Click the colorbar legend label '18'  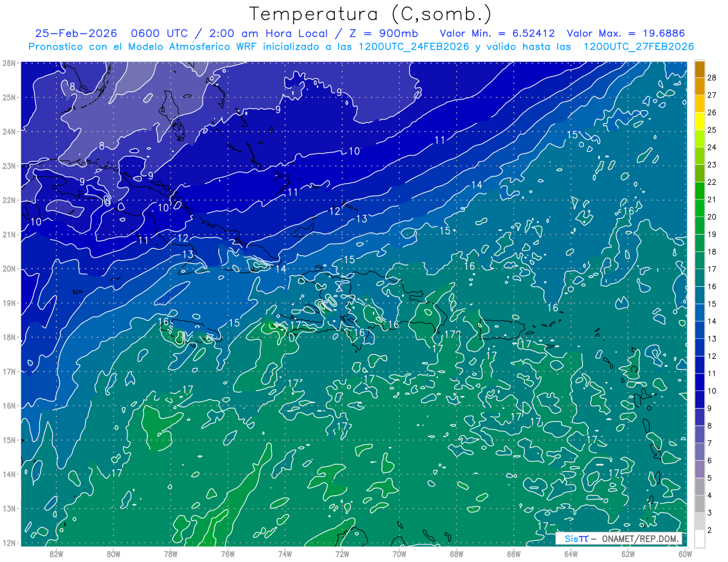point(712,252)
